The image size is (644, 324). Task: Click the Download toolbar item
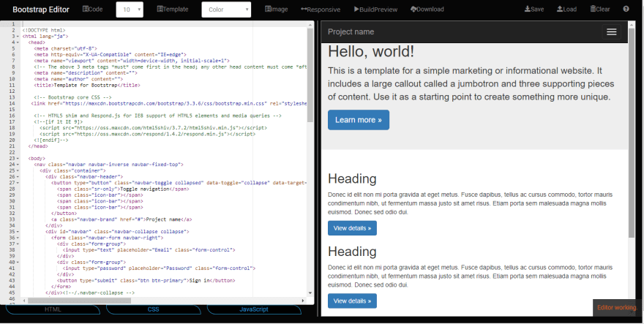pyautogui.click(x=427, y=9)
